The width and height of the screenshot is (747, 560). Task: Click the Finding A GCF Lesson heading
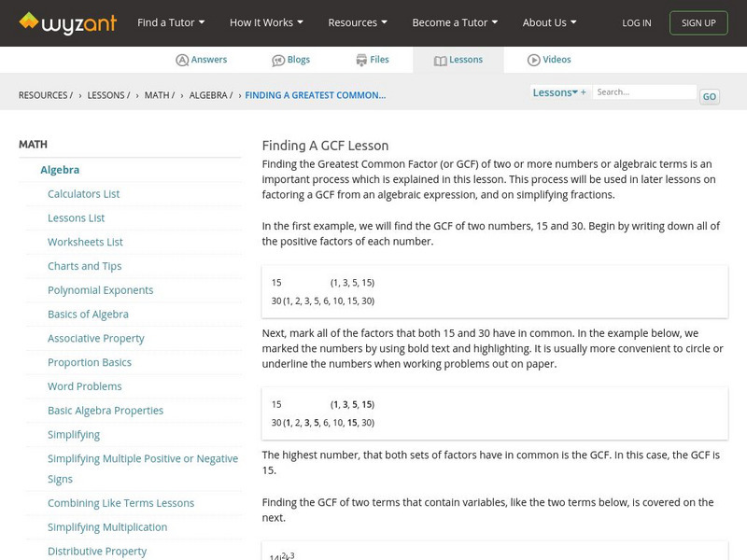(x=325, y=146)
